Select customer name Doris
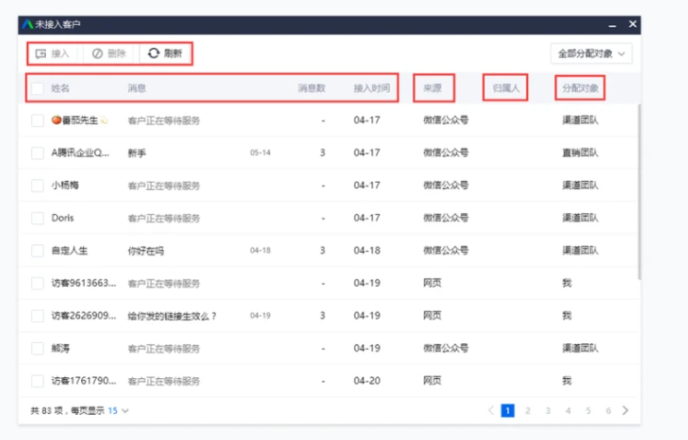688x440 pixels. 63,218
